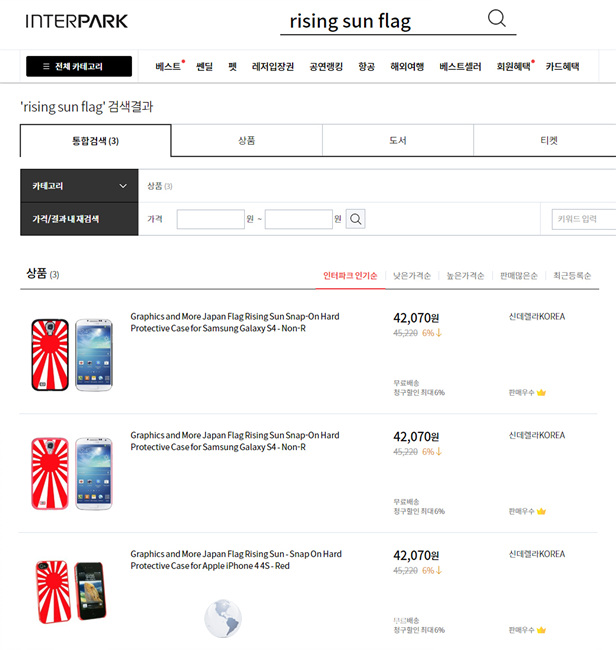Open the iPhone 4 4S case thumbnail
The height and width of the screenshot is (650, 616).
point(71,591)
